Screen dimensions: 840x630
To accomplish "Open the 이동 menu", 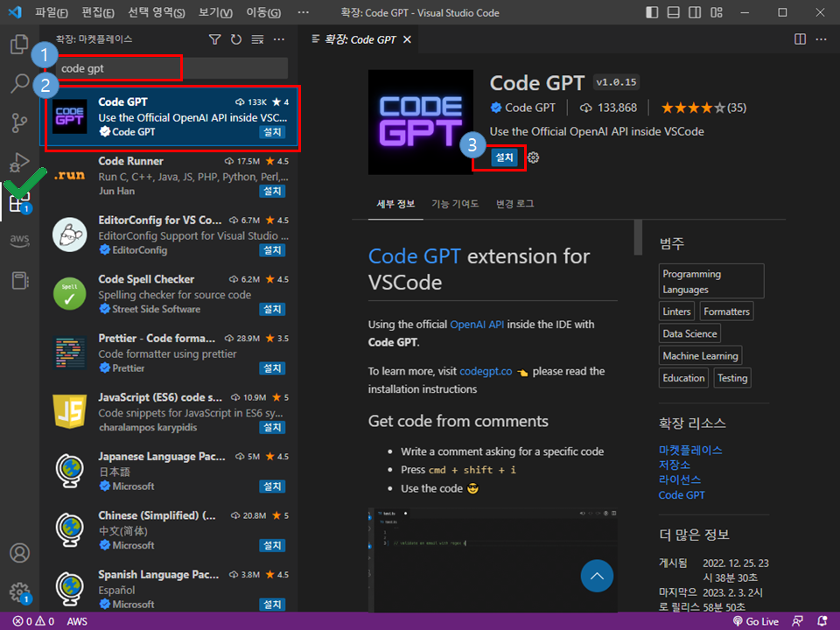I will coord(263,12).
